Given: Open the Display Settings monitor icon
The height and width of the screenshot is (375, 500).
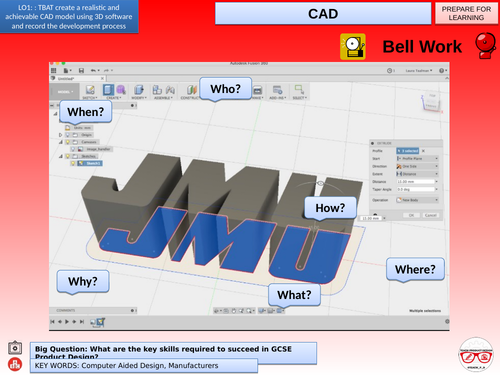Looking at the screenshot, I should coord(262,311).
